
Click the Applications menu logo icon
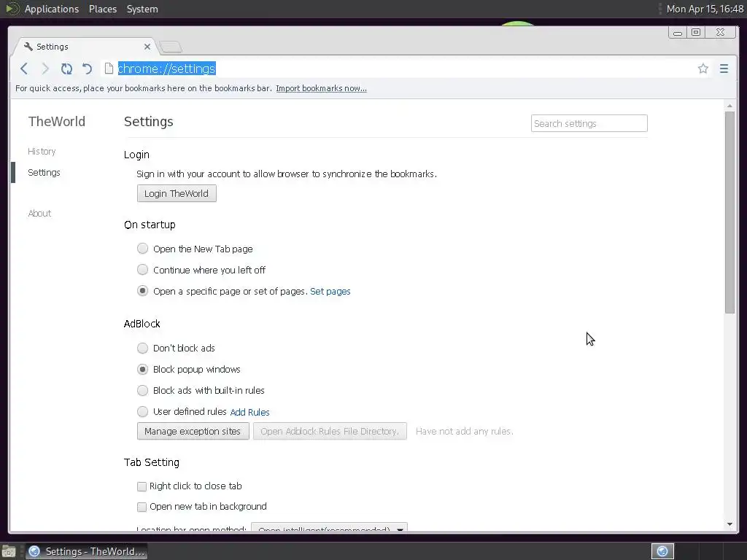pos(12,9)
